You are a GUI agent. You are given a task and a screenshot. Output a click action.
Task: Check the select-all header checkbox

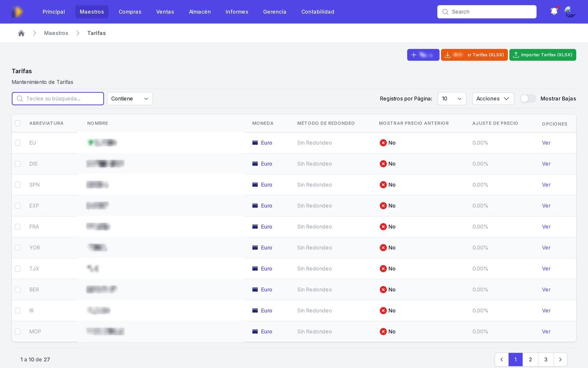[x=18, y=123]
